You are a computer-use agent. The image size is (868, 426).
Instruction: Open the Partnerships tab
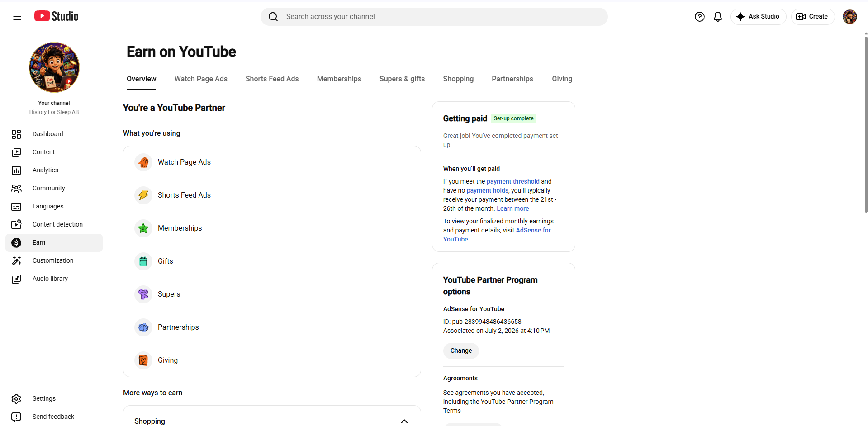coord(512,79)
